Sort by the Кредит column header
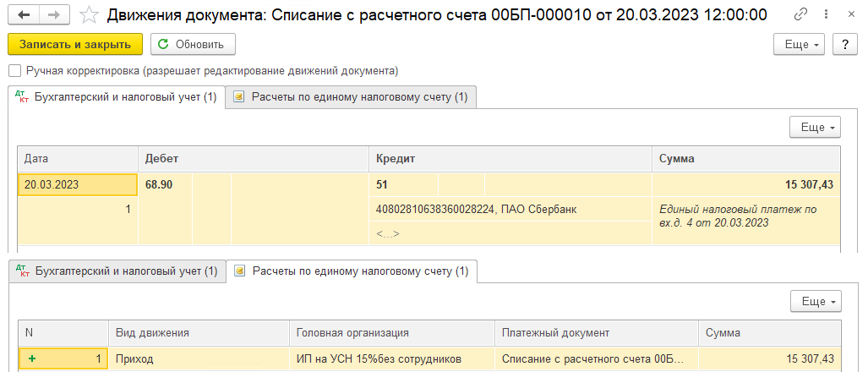The width and height of the screenshot is (868, 372). (x=509, y=158)
